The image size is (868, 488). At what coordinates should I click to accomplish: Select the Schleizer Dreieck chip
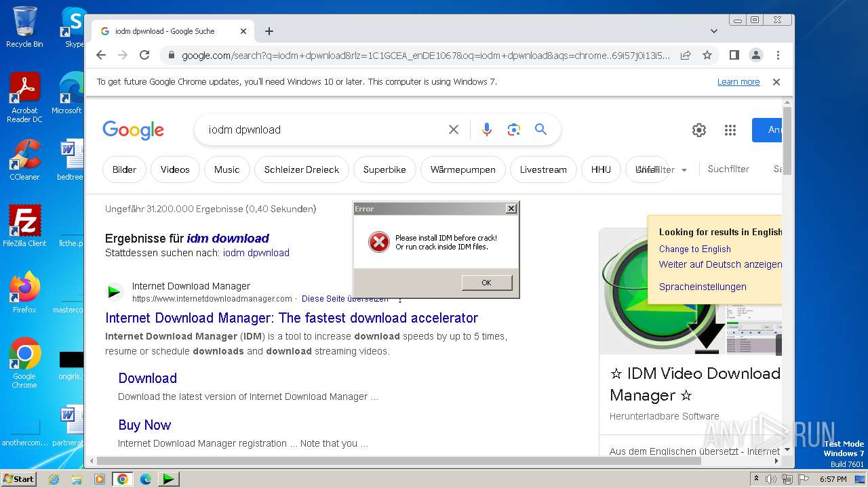pos(302,169)
